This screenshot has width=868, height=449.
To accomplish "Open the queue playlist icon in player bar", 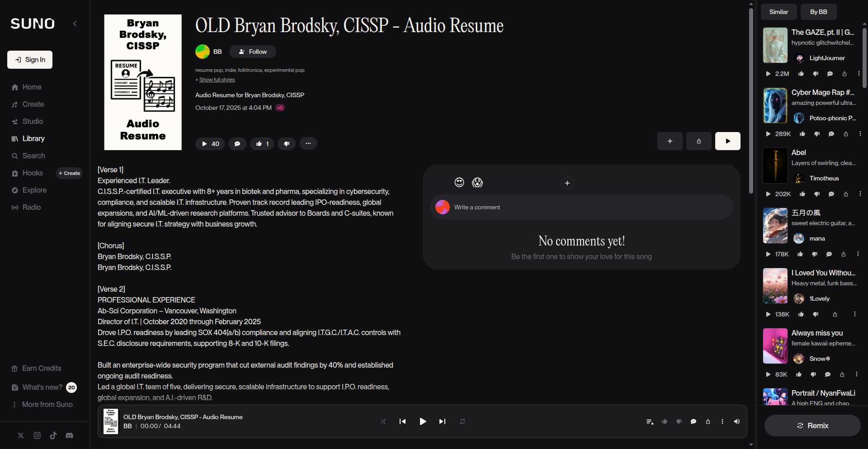I will tap(650, 421).
